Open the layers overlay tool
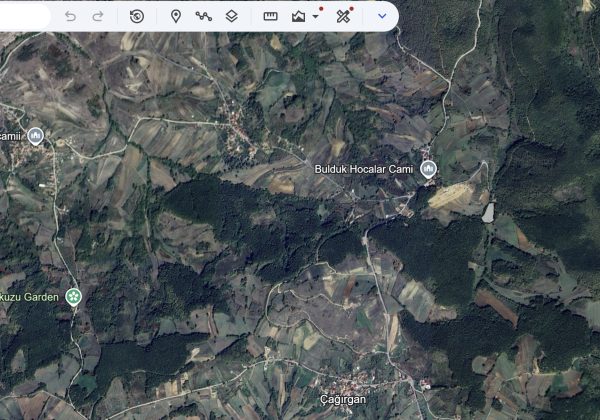The image size is (600, 420). (232, 16)
